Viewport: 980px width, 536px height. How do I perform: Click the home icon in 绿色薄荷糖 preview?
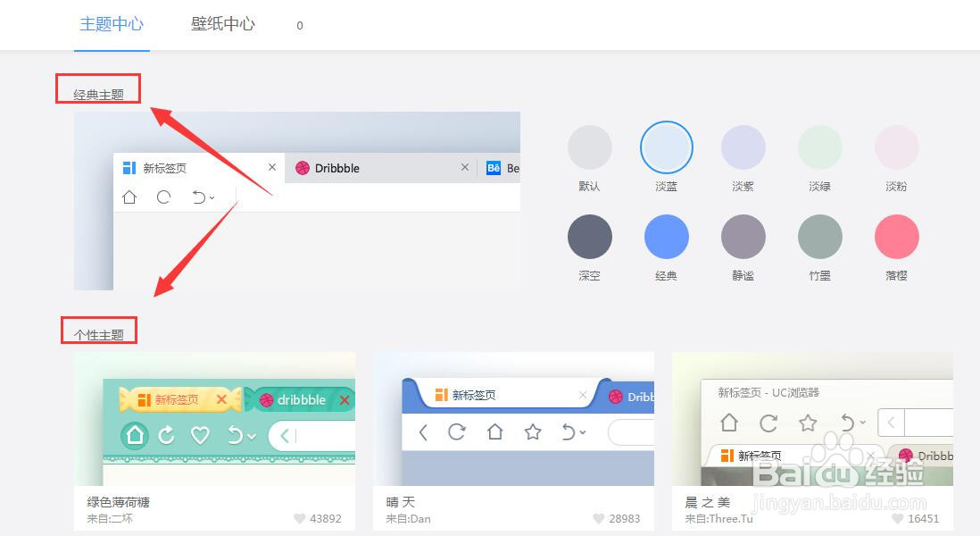pyautogui.click(x=134, y=434)
